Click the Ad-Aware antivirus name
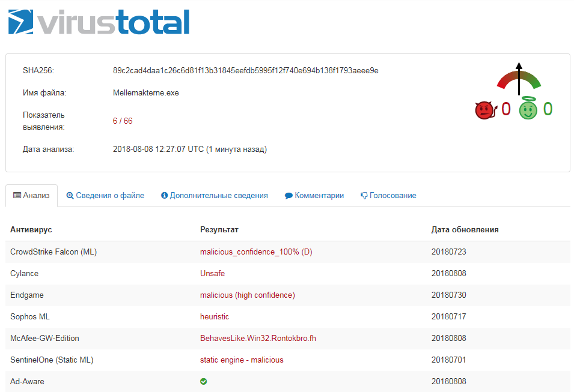Screen dimensions: 574x392 (27, 381)
